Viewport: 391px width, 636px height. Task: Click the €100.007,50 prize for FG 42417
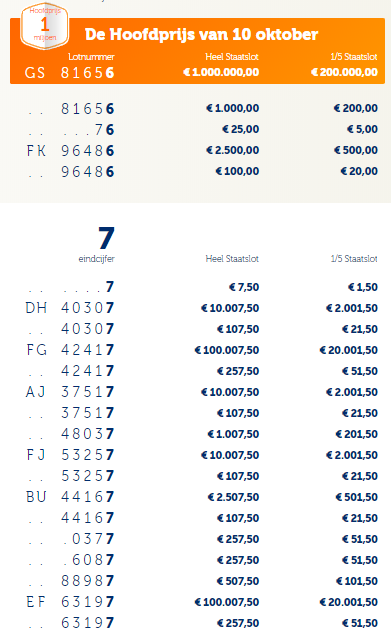click(x=227, y=350)
